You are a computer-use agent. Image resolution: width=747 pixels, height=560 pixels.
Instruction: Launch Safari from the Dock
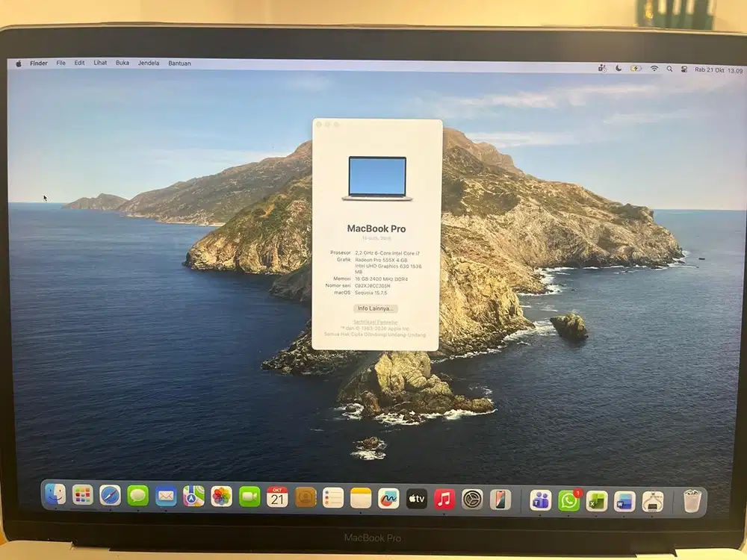point(110,496)
